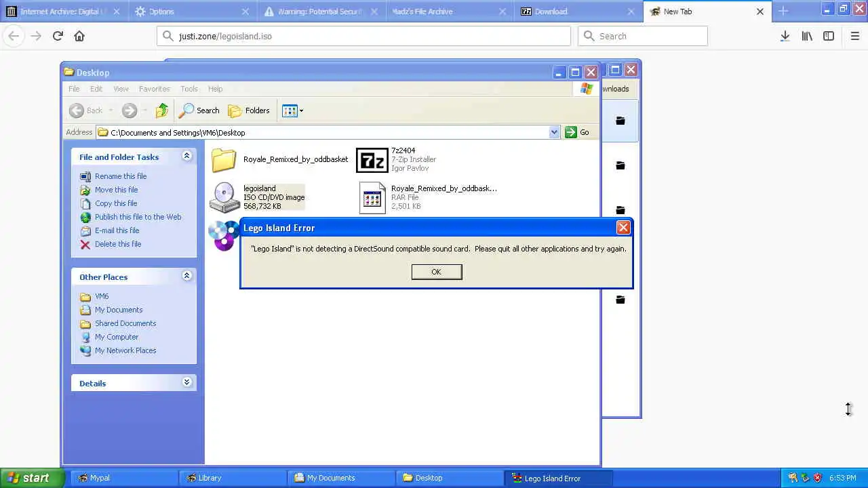Image resolution: width=868 pixels, height=488 pixels.
Task: Click the browser address bar with justi.zone/legoisland.iso
Action: click(x=363, y=36)
